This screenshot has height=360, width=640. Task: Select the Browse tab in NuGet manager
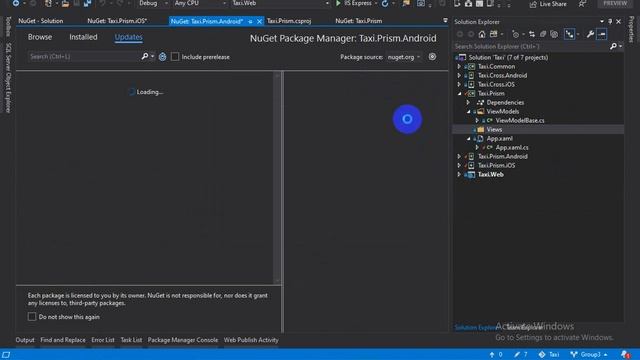click(x=40, y=37)
